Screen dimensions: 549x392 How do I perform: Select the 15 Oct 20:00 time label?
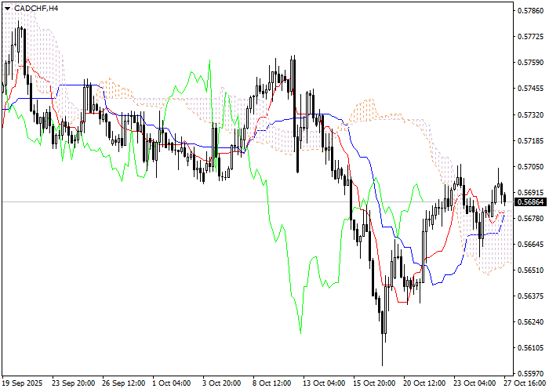[376, 383]
